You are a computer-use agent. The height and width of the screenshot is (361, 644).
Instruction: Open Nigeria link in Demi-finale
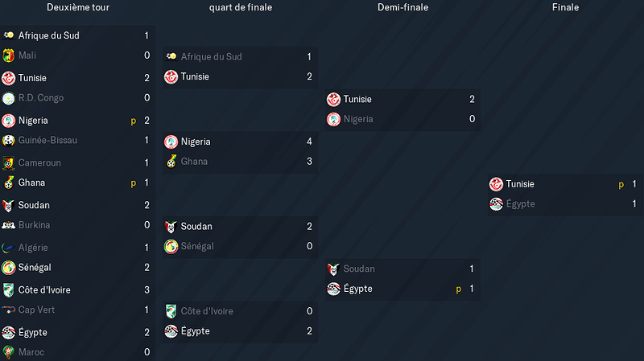[x=358, y=119]
